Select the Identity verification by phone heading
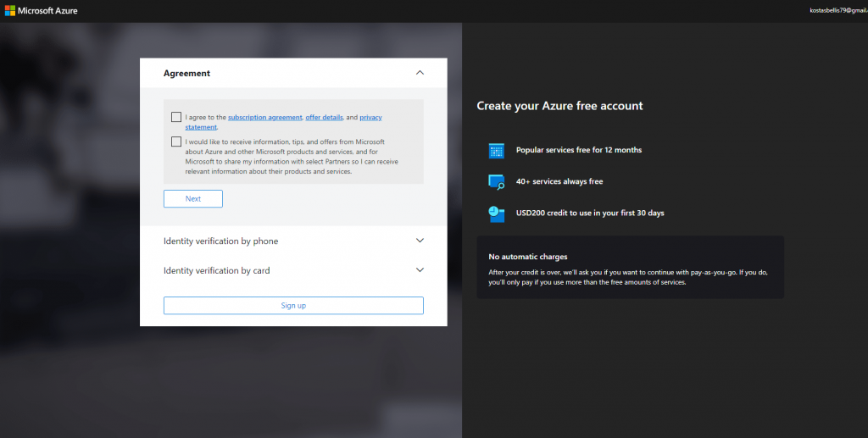This screenshot has width=868, height=438. tap(220, 241)
